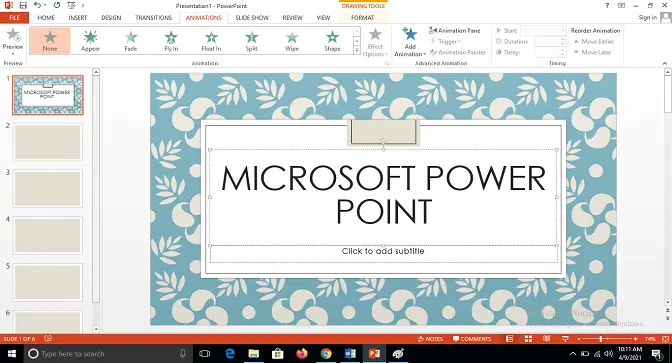Open spell check status icon
This screenshot has height=363, width=672.
point(48,339)
